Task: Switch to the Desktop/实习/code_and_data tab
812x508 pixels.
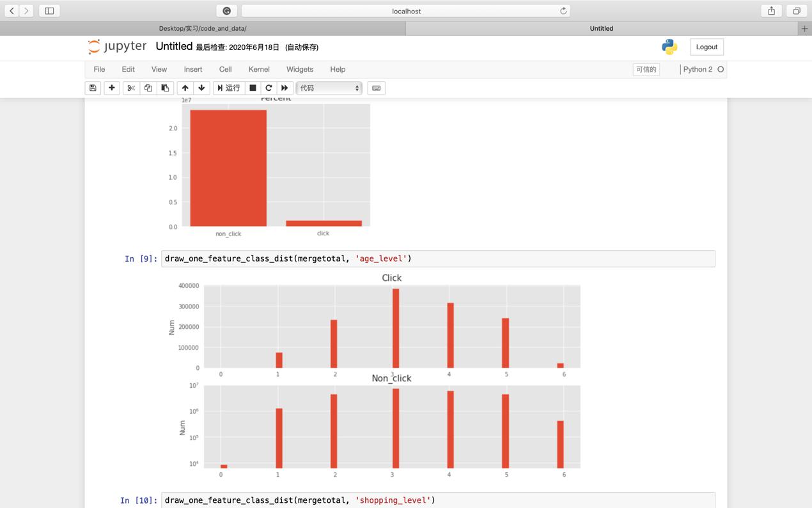Action: coord(203,28)
